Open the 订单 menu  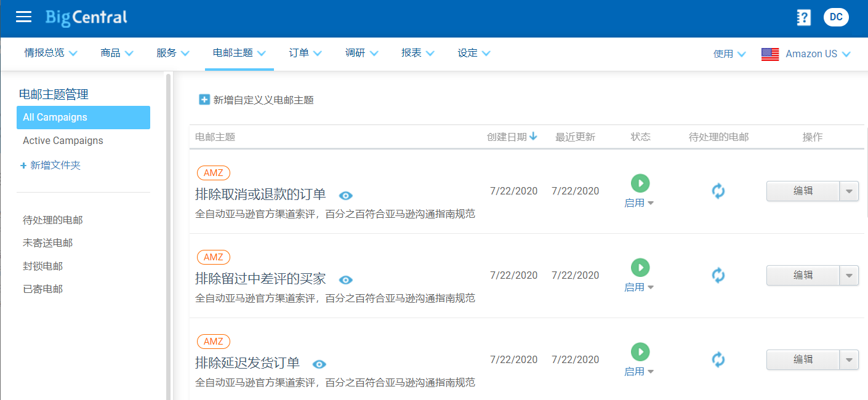(305, 53)
